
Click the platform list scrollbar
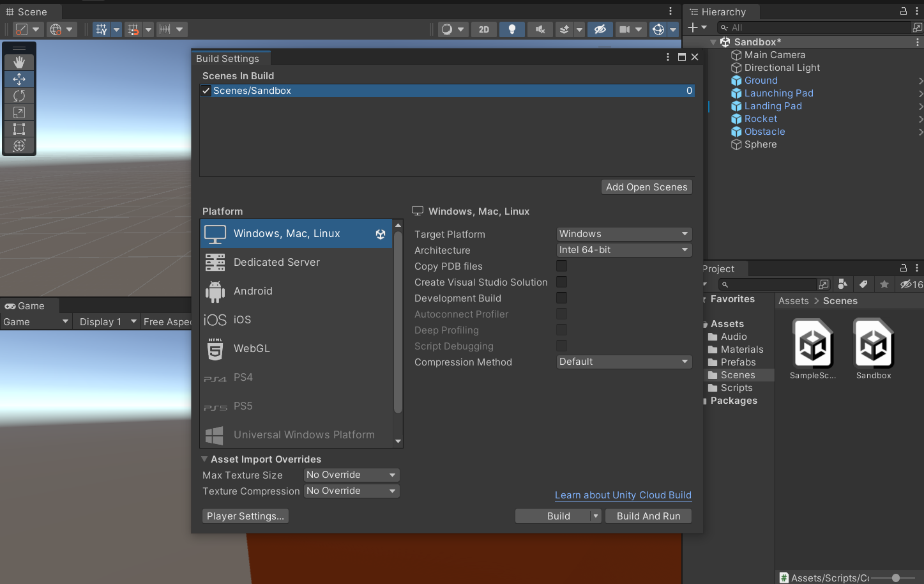398,323
